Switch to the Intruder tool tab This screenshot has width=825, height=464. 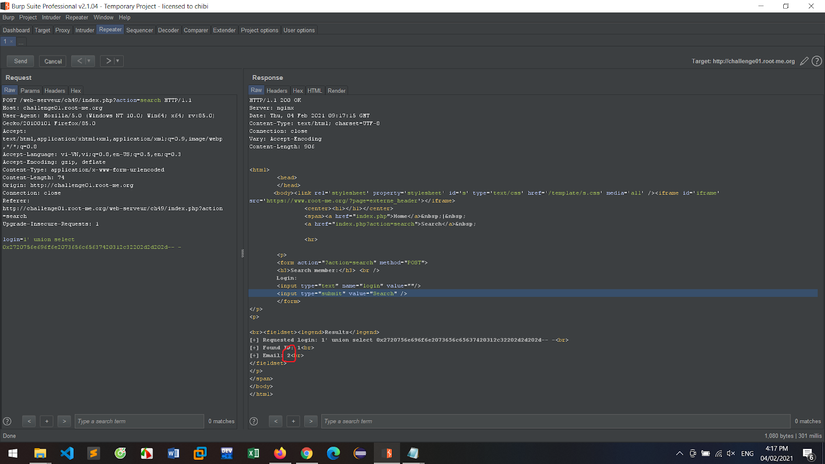(84, 30)
